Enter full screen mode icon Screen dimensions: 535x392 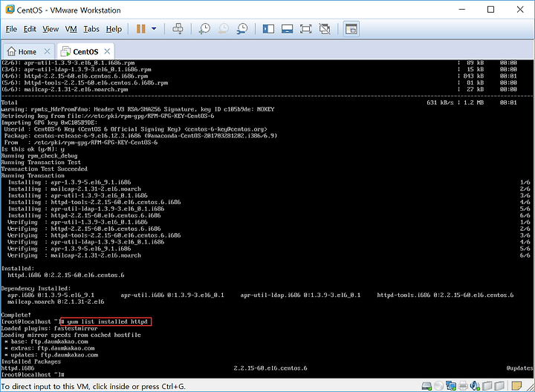point(305,29)
